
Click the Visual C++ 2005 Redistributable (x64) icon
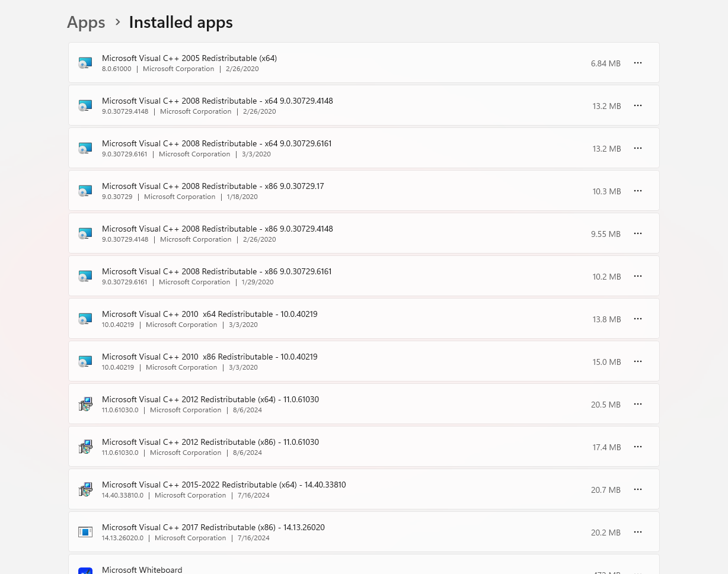pyautogui.click(x=85, y=63)
